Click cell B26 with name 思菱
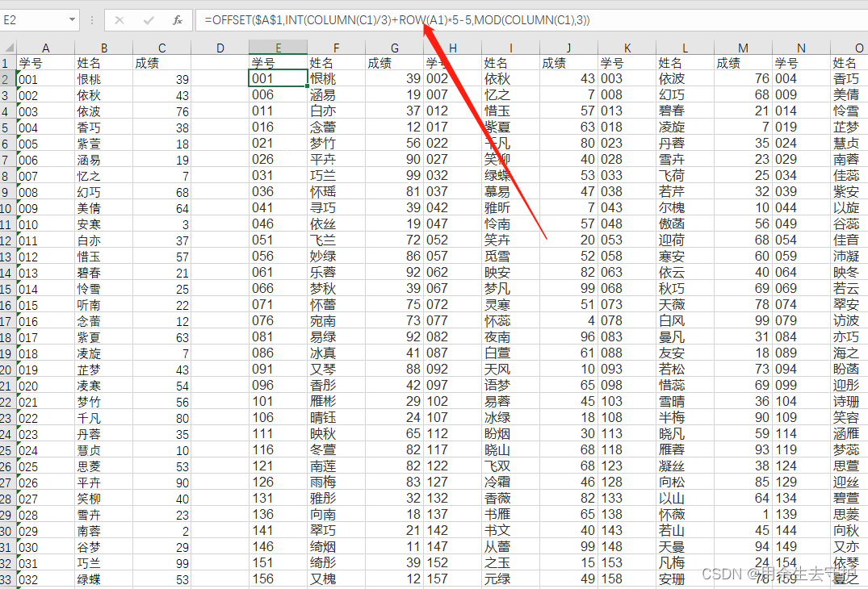Image resolution: width=868 pixels, height=589 pixels. pyautogui.click(x=103, y=466)
